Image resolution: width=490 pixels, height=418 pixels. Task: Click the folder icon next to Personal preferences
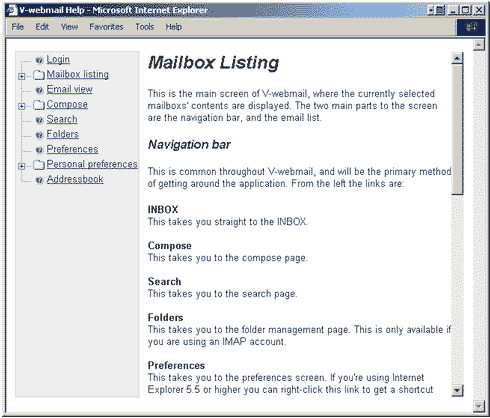pyautogui.click(x=39, y=165)
